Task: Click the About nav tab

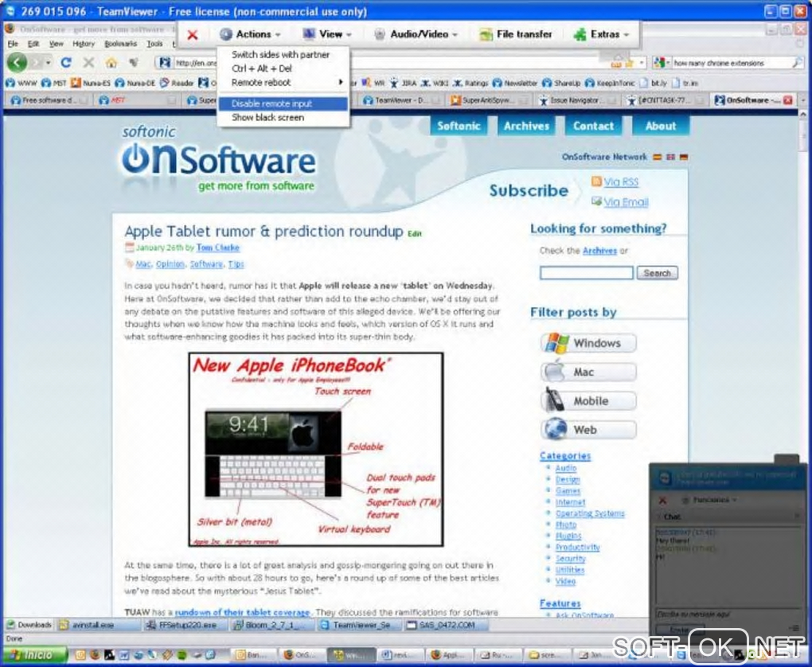Action: tap(660, 126)
